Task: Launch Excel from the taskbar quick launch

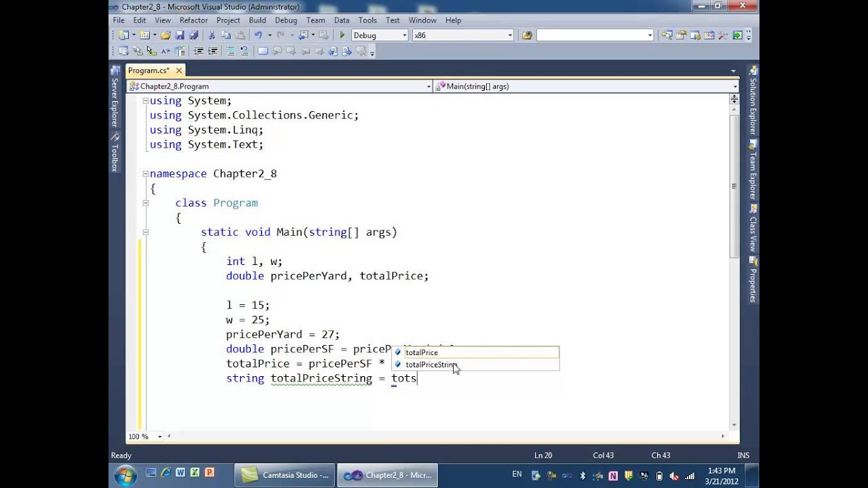Action: coord(195,473)
